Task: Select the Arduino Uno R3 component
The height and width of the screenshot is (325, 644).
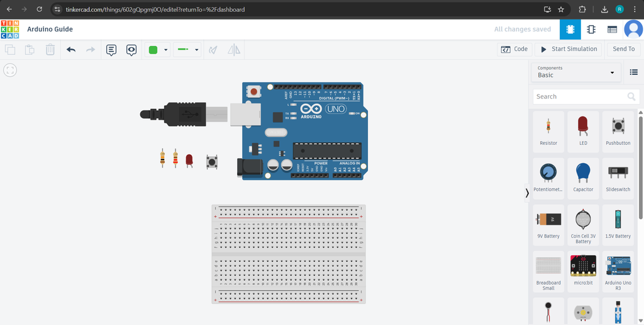Action: 618,271
